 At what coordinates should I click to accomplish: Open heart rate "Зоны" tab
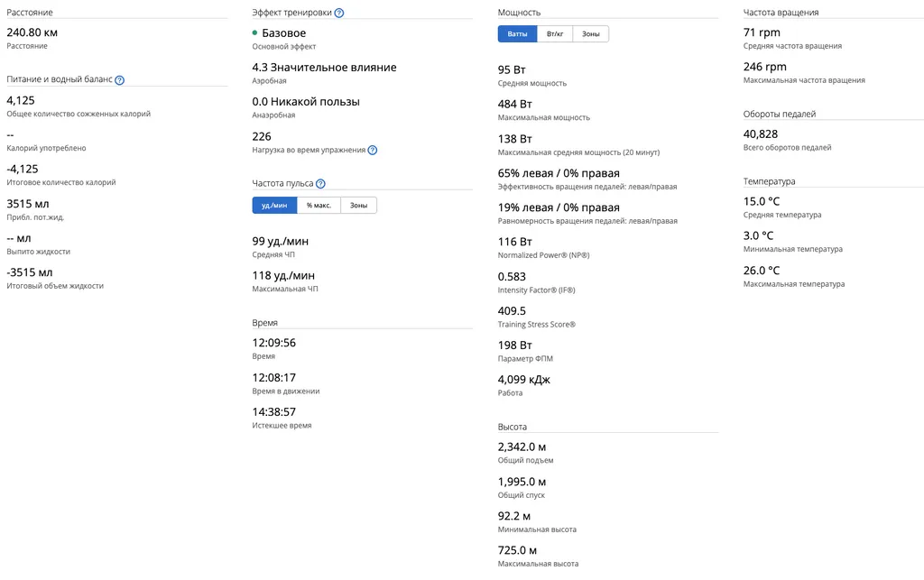[x=358, y=206]
